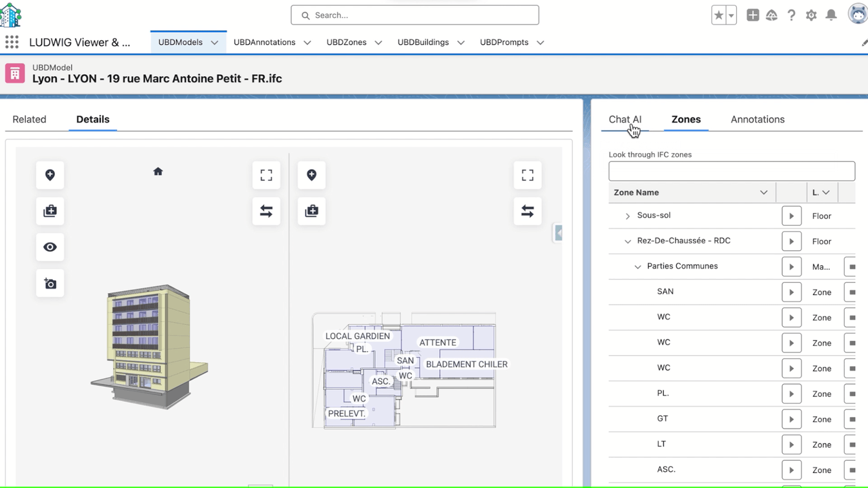Swap views using 3D viewer arrows
This screenshot has height=488, width=868.
pyautogui.click(x=266, y=211)
